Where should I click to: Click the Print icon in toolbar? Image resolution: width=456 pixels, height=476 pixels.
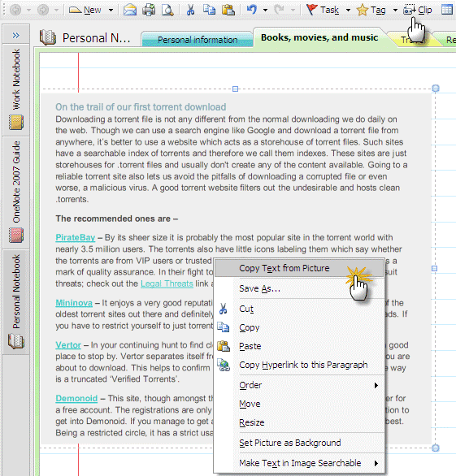(149, 10)
